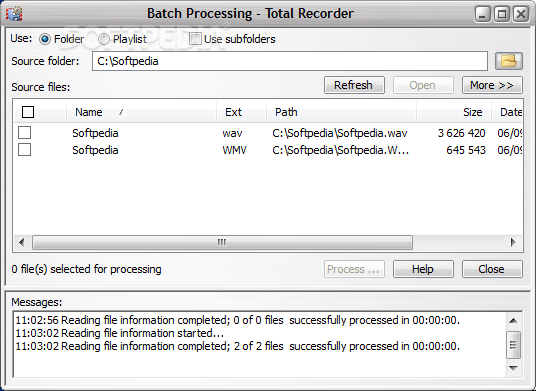Open the Help dialog
This screenshot has width=536, height=391.
423,269
